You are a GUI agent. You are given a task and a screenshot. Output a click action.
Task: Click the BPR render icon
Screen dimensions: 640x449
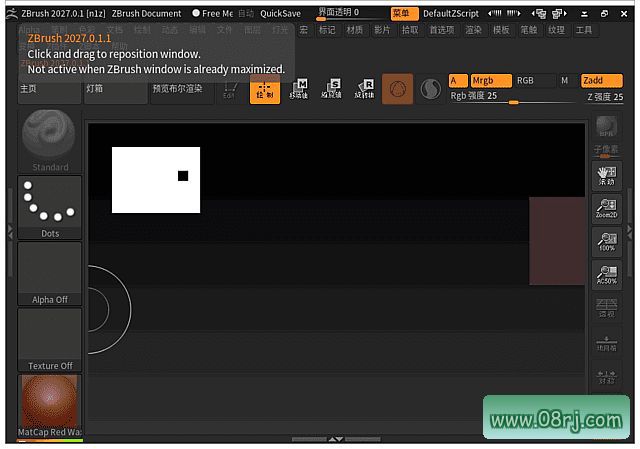607,127
